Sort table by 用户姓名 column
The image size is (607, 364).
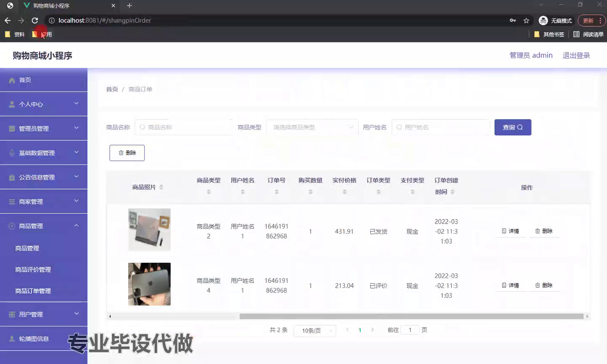[243, 192]
